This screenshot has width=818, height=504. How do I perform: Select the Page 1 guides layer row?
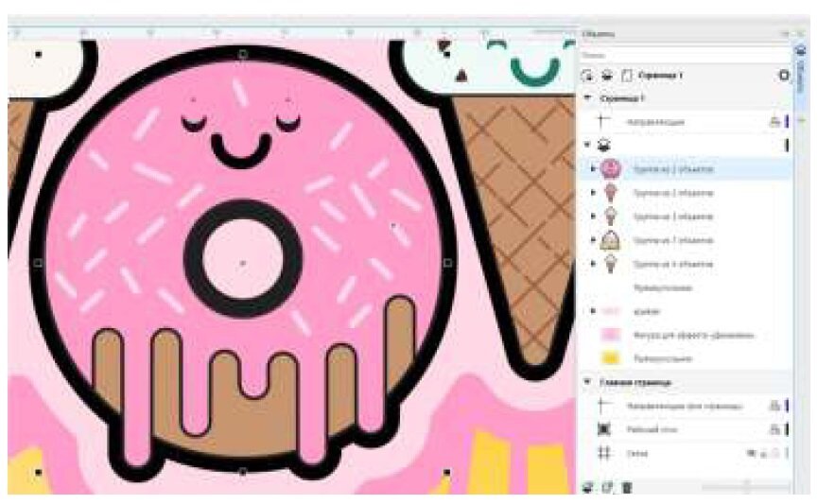pos(685,122)
